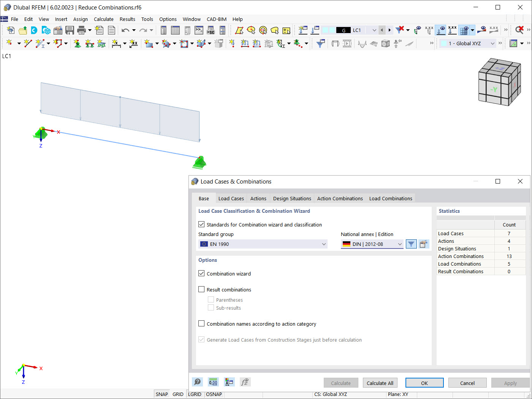
Task: Click the Cancel button in the dialog
Action: [x=467, y=383]
